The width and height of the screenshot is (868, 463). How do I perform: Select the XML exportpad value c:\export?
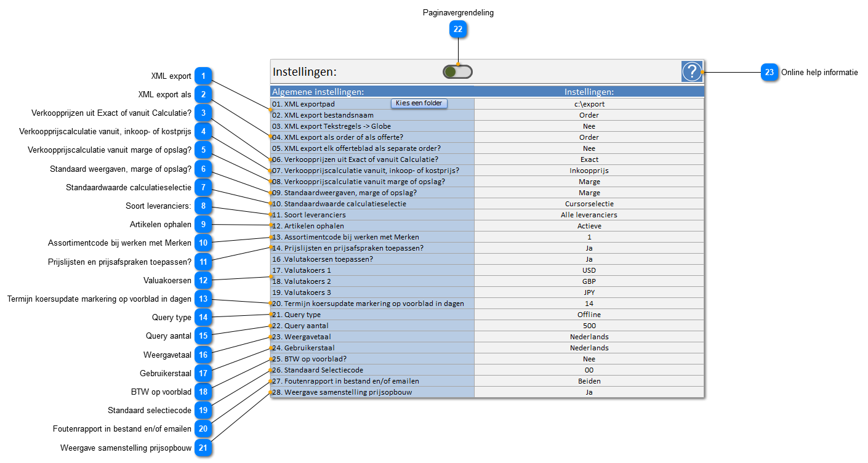pos(589,104)
